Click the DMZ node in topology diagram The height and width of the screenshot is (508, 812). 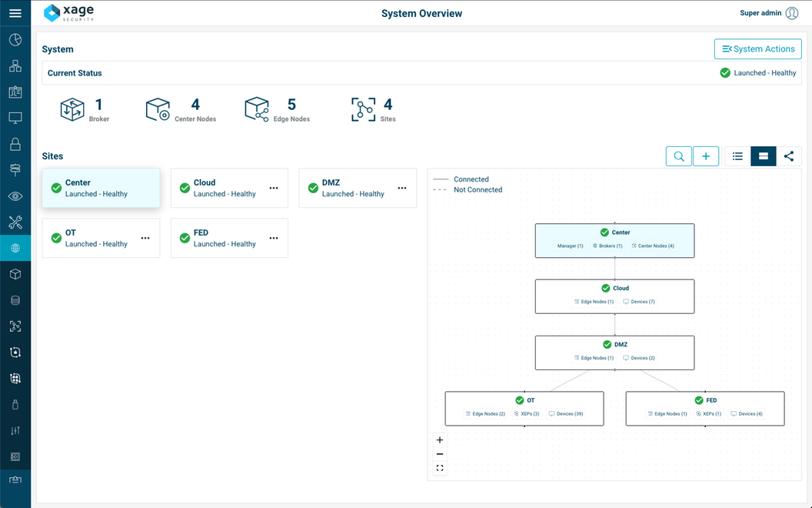[614, 353]
